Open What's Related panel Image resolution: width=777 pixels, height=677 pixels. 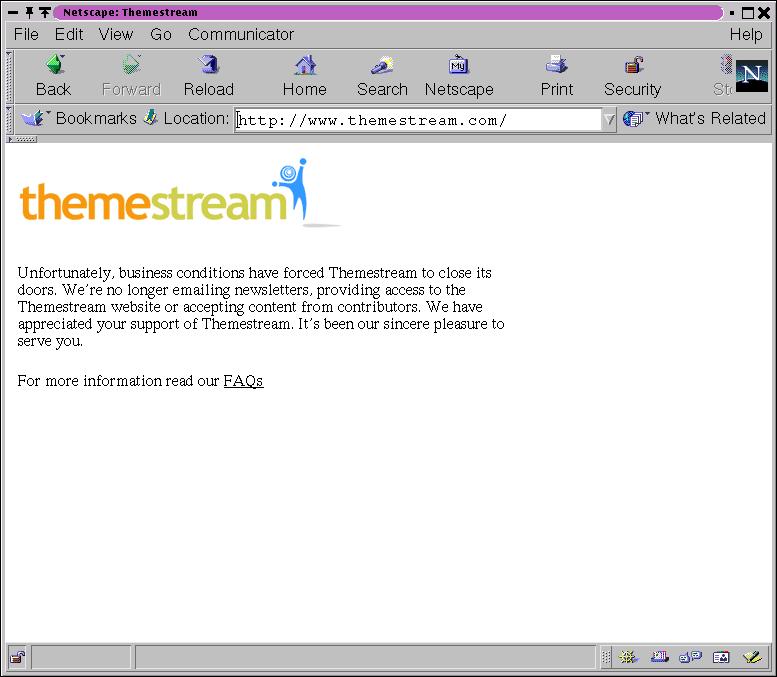pyautogui.click(x=694, y=118)
